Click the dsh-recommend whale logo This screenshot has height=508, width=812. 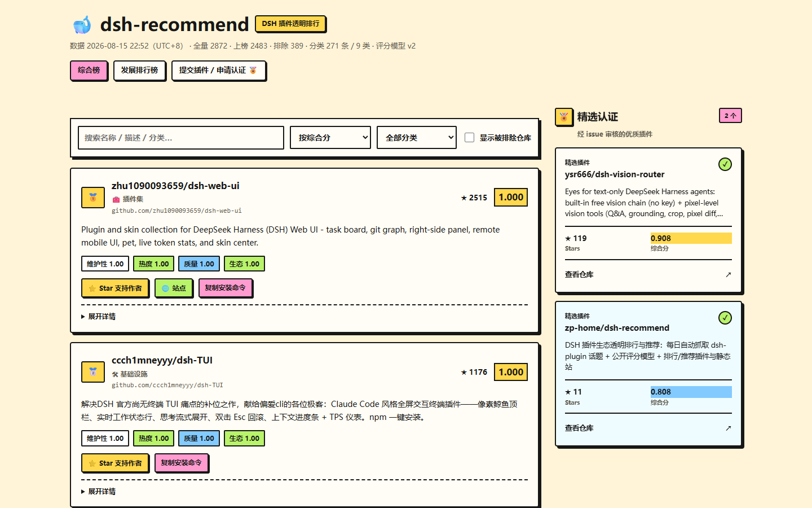pyautogui.click(x=82, y=25)
